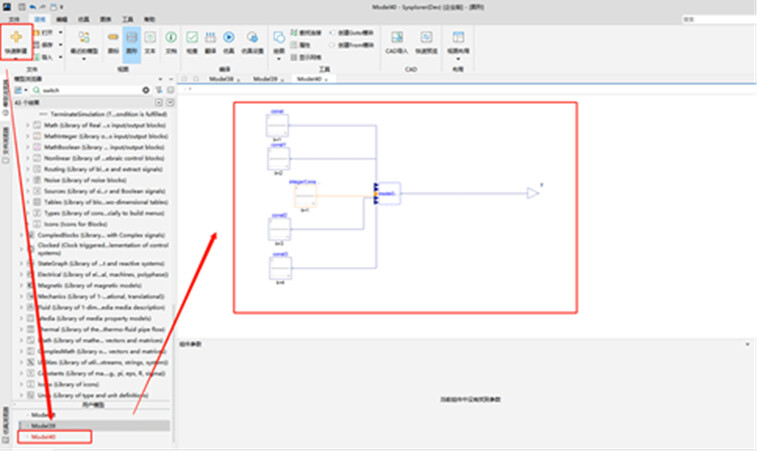Open the 最近的模型 recent models icon
758x452 pixels.
point(84,37)
